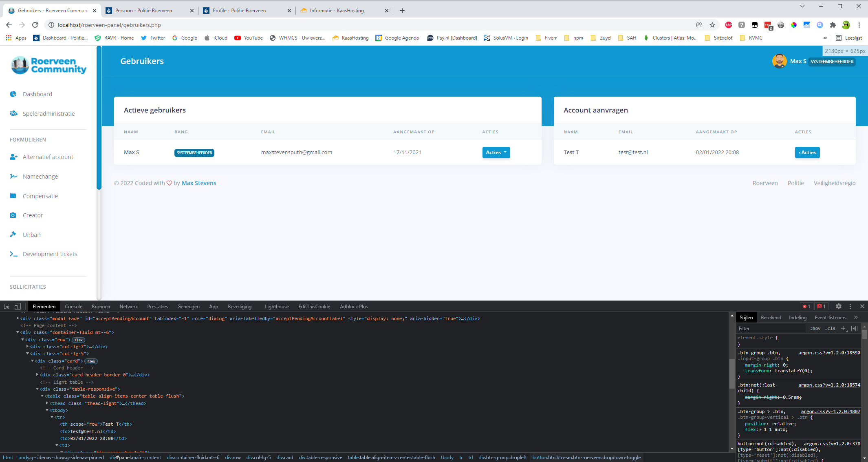Activate the DevTools element inspector icon
The width and height of the screenshot is (868, 462).
coord(7,306)
